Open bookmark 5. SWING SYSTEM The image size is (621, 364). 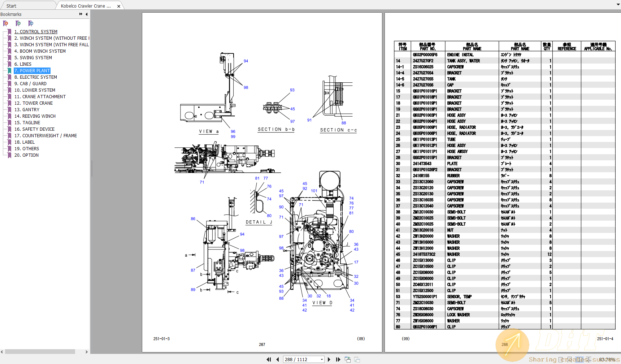point(33,58)
